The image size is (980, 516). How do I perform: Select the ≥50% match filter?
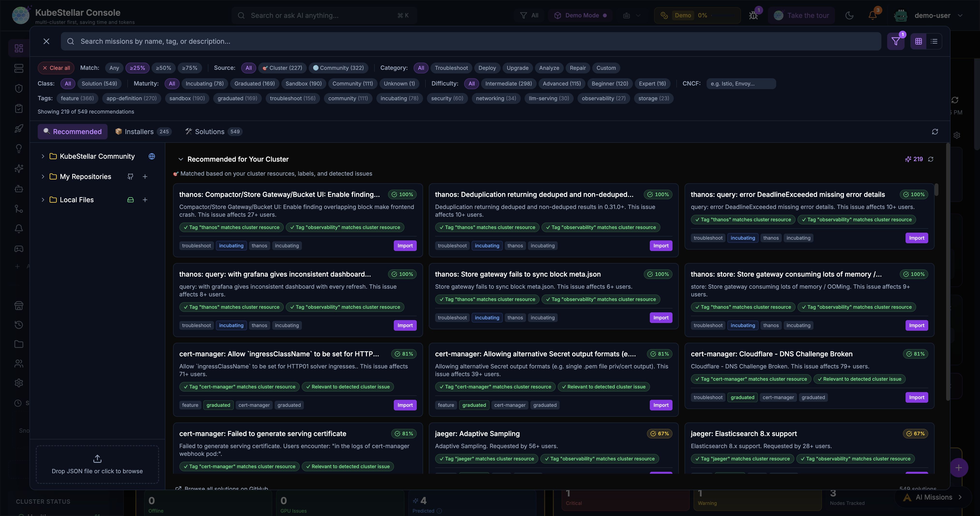coord(164,68)
